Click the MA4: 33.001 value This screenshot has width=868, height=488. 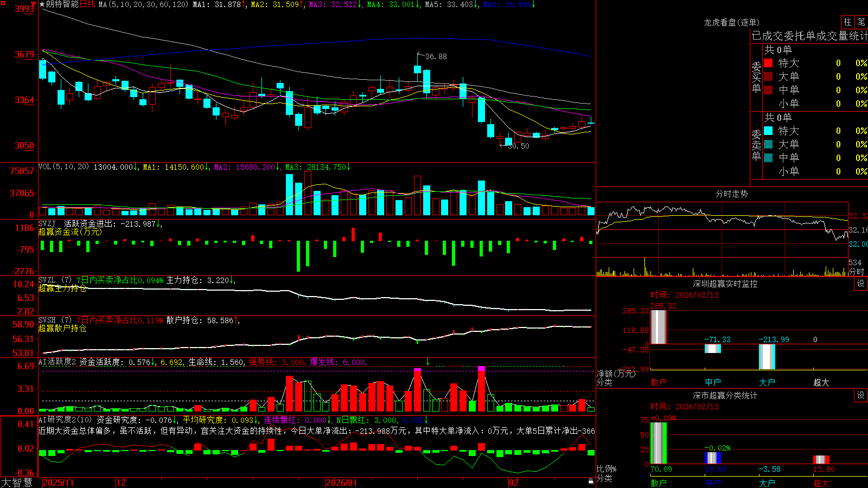click(393, 4)
